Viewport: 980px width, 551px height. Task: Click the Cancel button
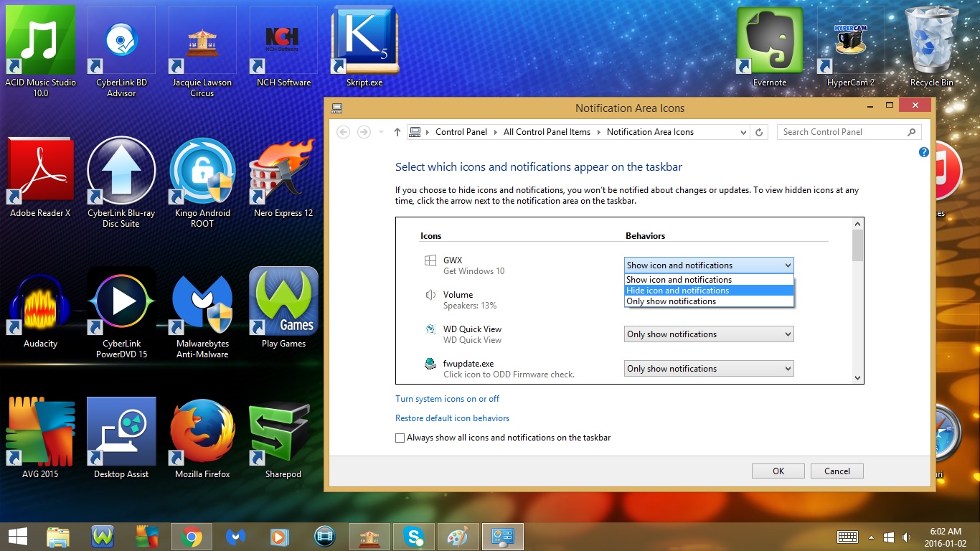[x=837, y=471]
